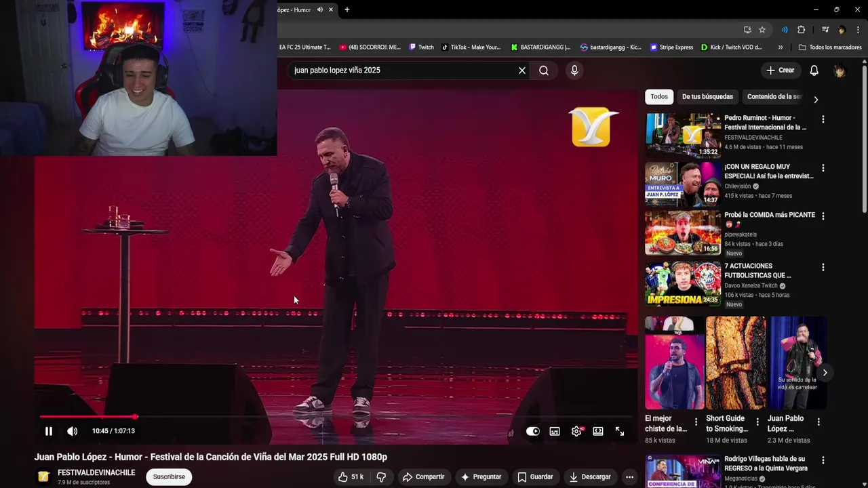
Task: Dislike the video
Action: point(381,477)
